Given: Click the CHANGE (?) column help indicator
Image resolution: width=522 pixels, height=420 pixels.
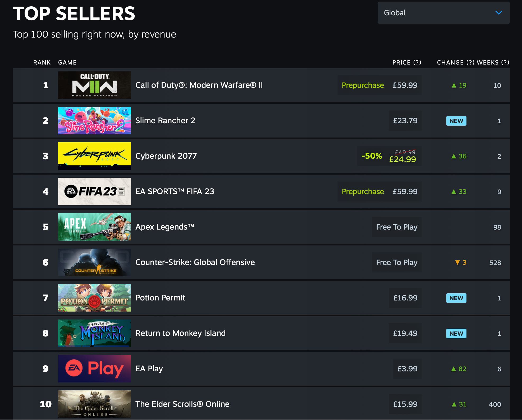Looking at the screenshot, I should tap(470, 62).
